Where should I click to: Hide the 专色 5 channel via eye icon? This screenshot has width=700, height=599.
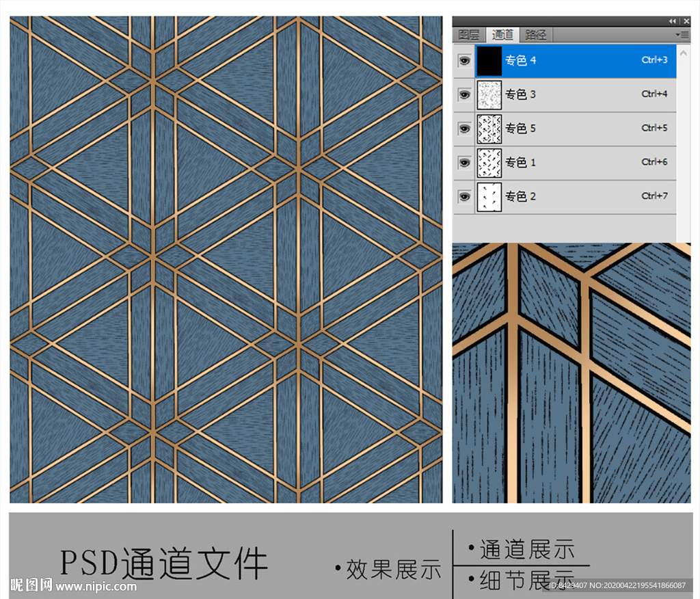465,129
